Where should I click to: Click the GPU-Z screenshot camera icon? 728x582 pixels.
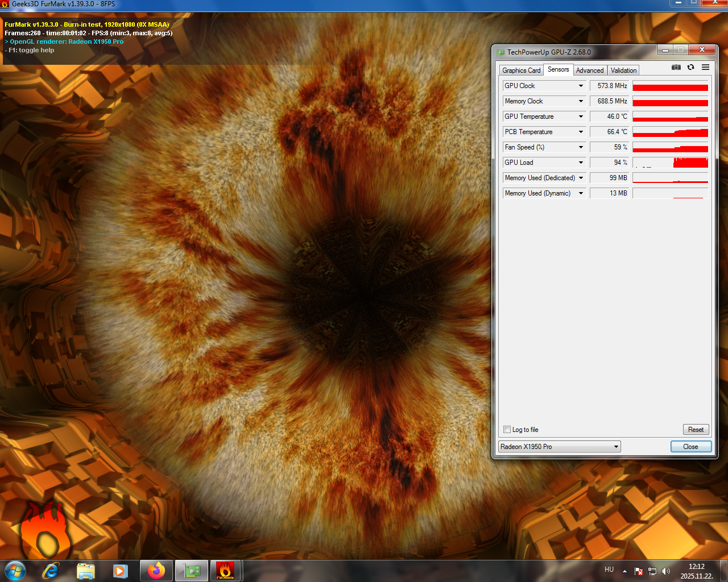676,67
